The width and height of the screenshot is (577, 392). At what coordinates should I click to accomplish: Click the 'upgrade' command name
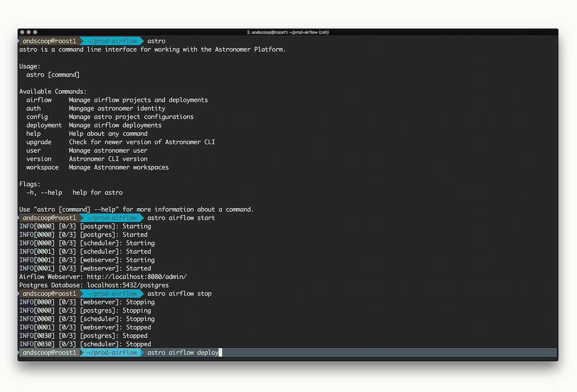39,142
